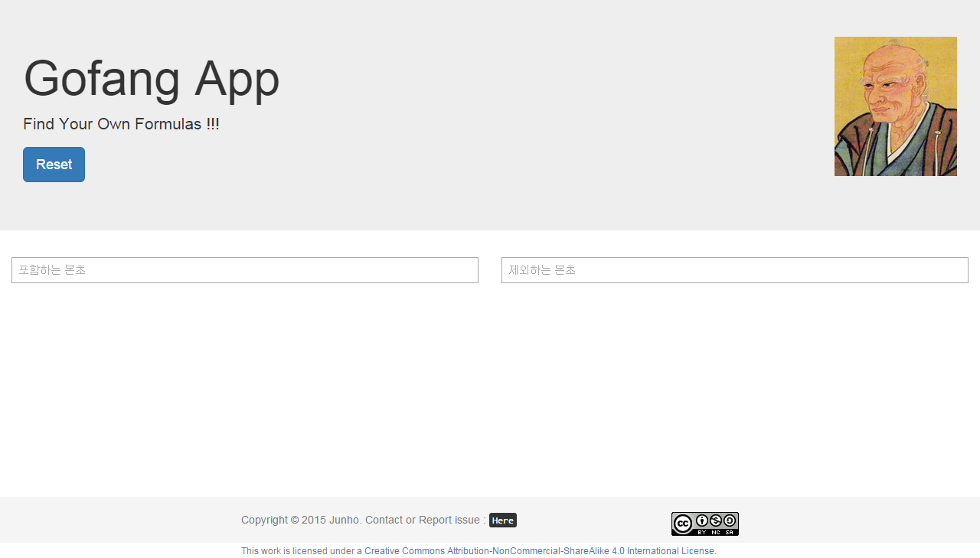
Task: Click the Gofang App heading
Action: [152, 78]
